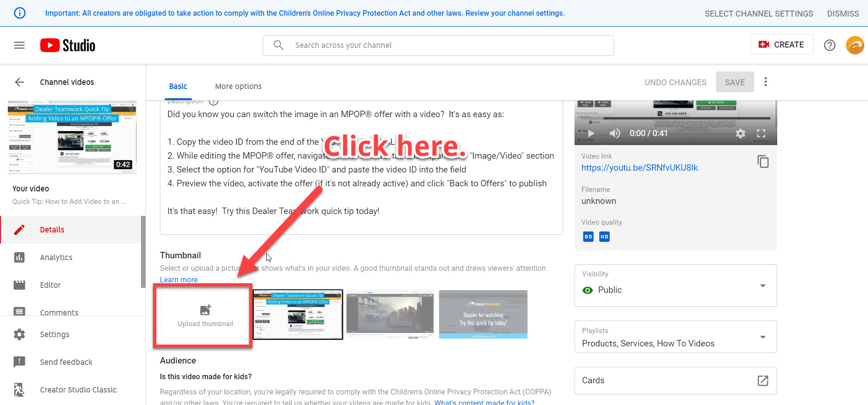This screenshot has height=405, width=868.
Task: Open Editor in the sidebar
Action: click(70, 285)
